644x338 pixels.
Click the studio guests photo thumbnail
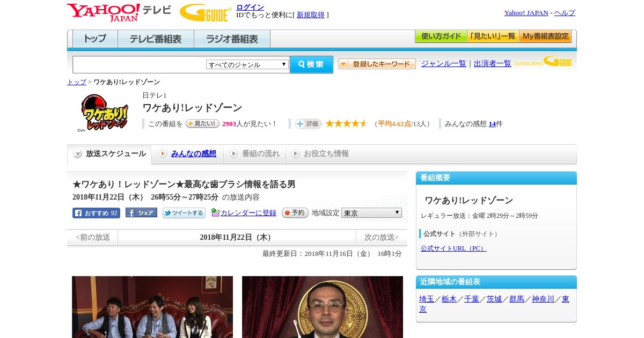click(152, 307)
